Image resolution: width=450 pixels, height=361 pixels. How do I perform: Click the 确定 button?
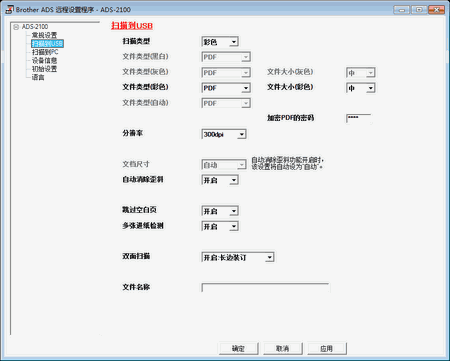[x=239, y=348]
